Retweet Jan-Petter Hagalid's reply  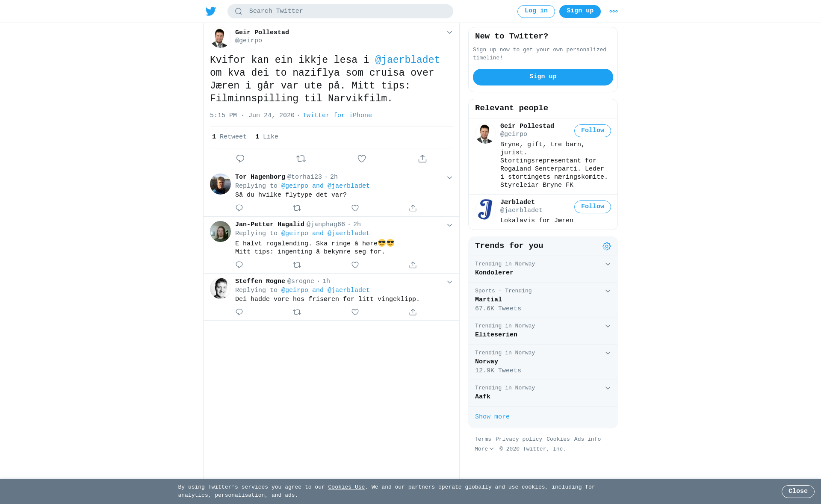pyautogui.click(x=297, y=265)
